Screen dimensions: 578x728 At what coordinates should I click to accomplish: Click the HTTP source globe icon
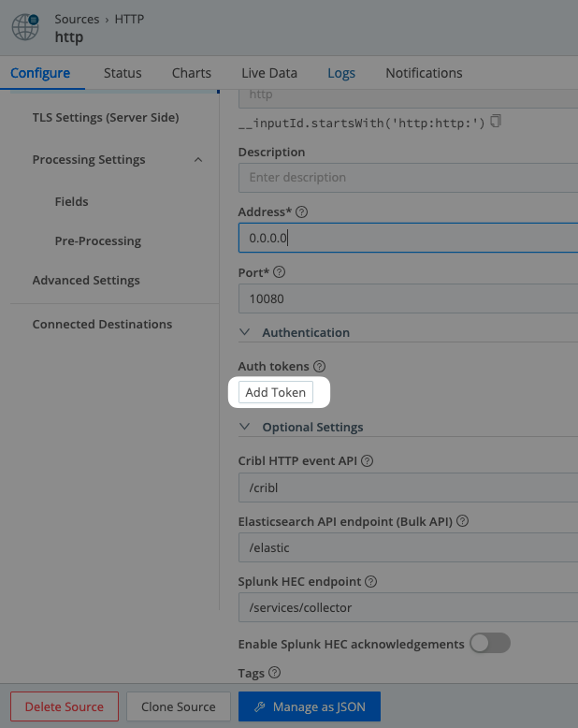25,27
